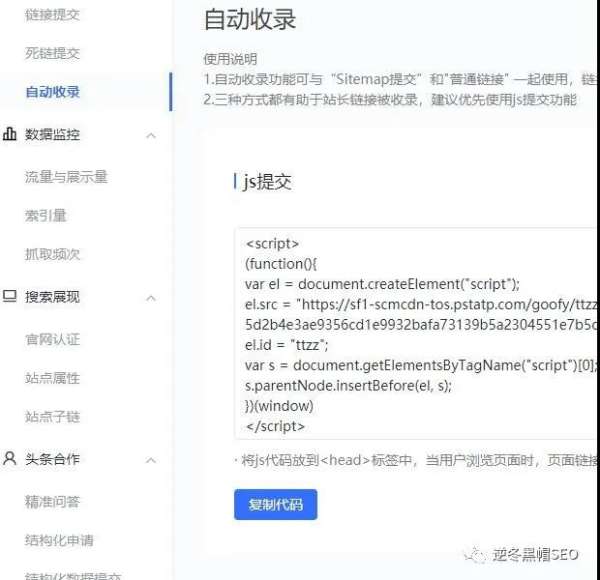The image size is (600, 580).
Task: Click the 数据监控 bar chart icon
Action: pos(10,134)
